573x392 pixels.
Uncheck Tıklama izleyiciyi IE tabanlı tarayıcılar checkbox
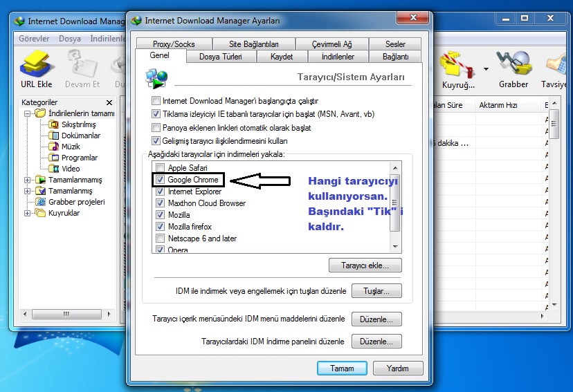(x=156, y=114)
